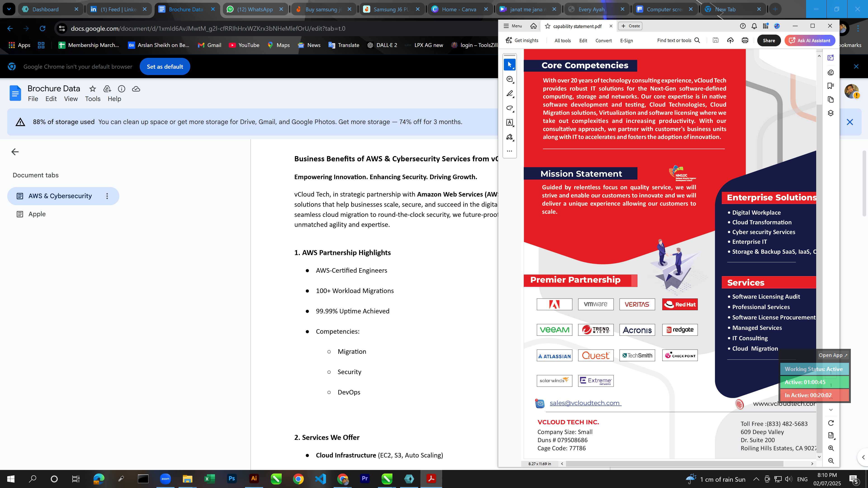The height and width of the screenshot is (488, 868).
Task: Select the freehand draw tool in Acrobat
Action: tap(509, 108)
